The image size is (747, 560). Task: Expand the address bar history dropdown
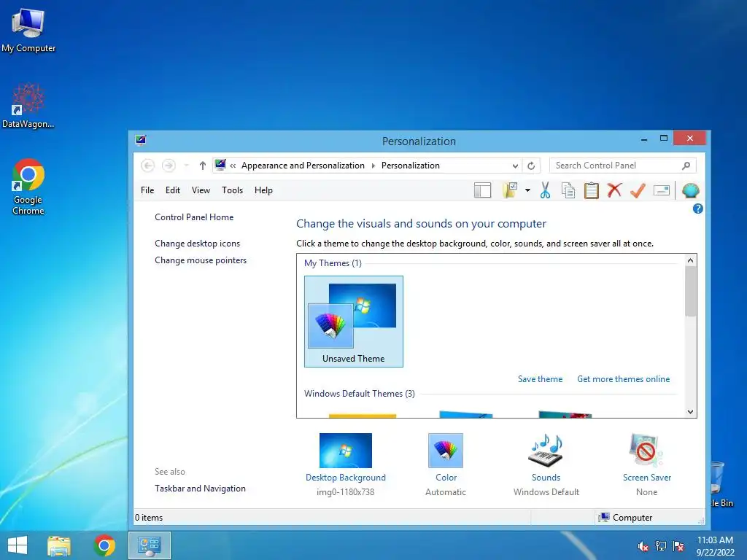pos(515,166)
